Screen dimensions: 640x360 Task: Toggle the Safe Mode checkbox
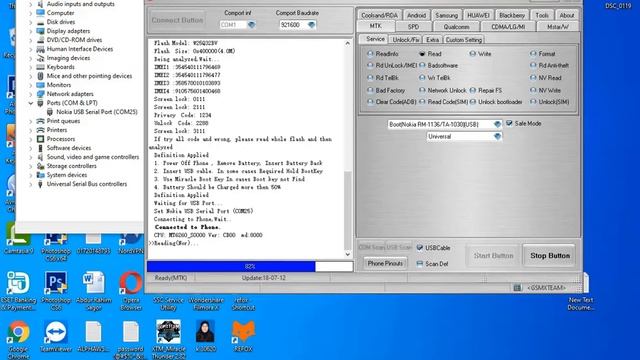[509, 123]
